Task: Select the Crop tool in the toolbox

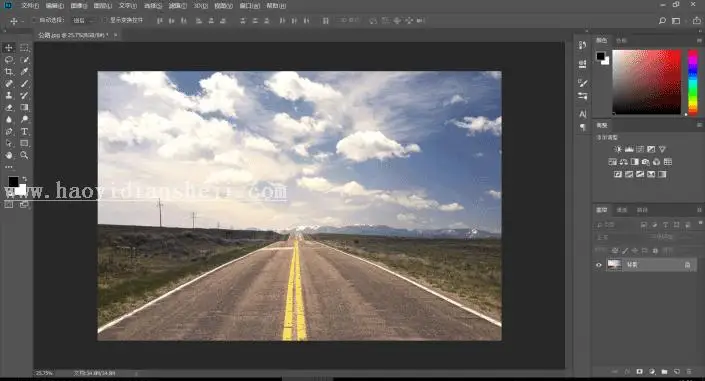Action: (9, 72)
